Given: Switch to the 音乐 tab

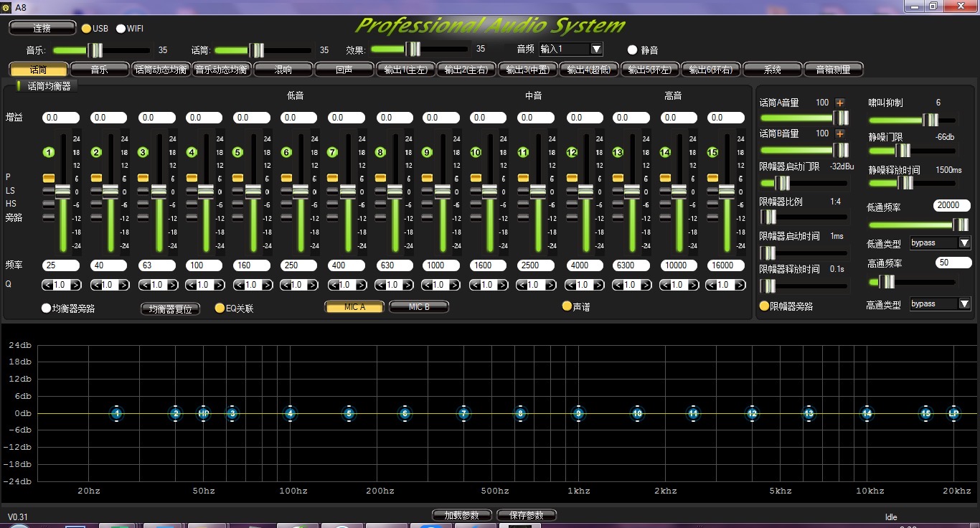Looking at the screenshot, I should tap(99, 70).
